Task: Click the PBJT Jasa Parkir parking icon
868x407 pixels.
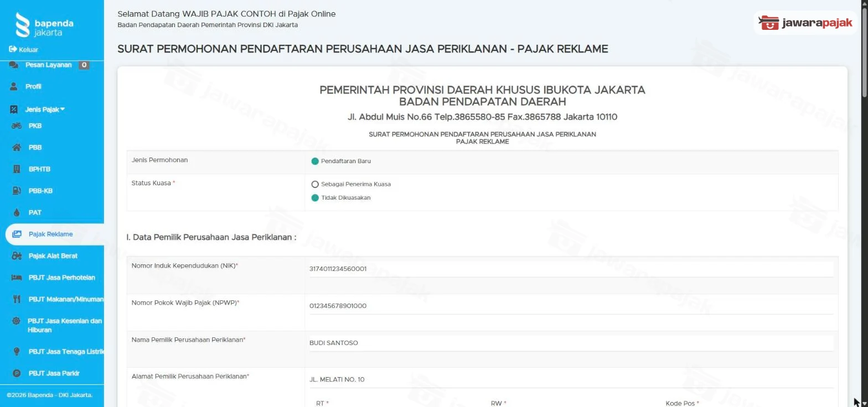Action: click(17, 373)
